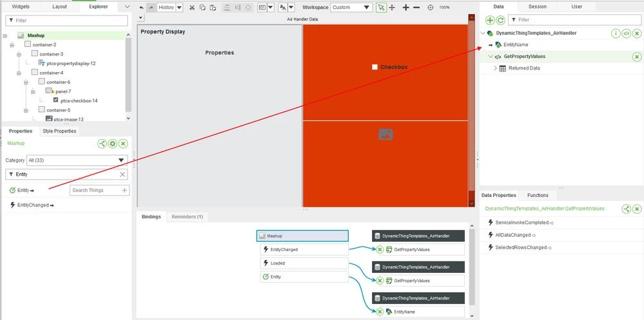Image resolution: width=644 pixels, height=320 pixels.
Task: Click the EntityChanged event property
Action: point(32,205)
